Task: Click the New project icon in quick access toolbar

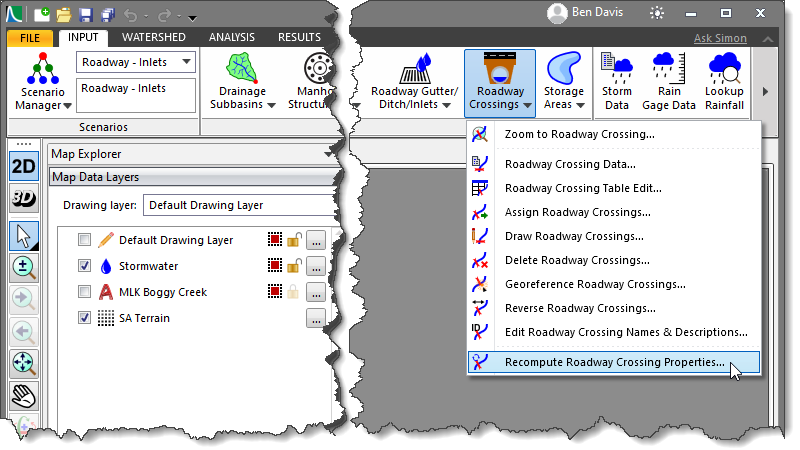Action: click(42, 14)
